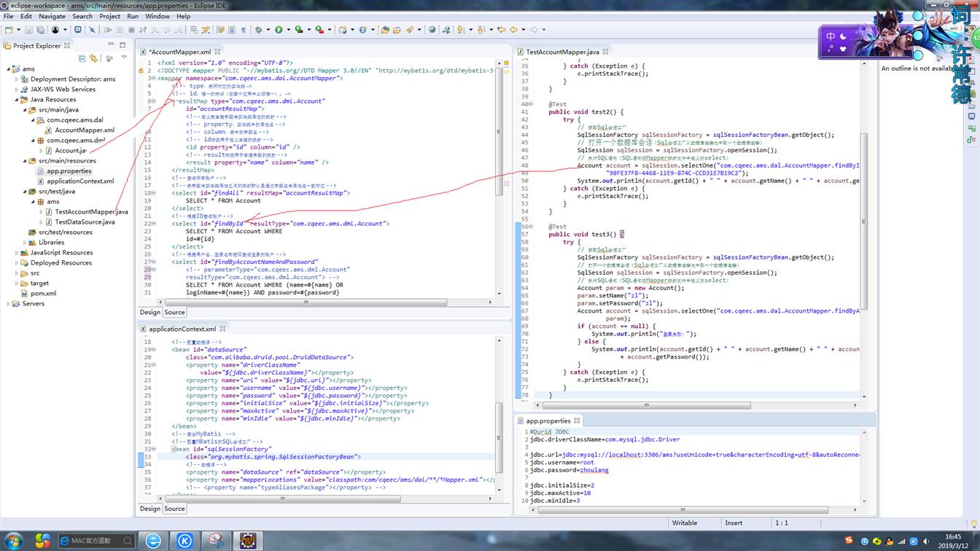The image size is (980, 551).
Task: Click the New file toolbar icon
Action: [9, 30]
